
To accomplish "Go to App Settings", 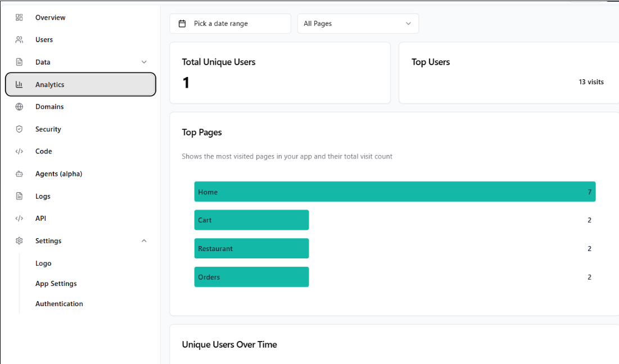I will click(x=56, y=283).
